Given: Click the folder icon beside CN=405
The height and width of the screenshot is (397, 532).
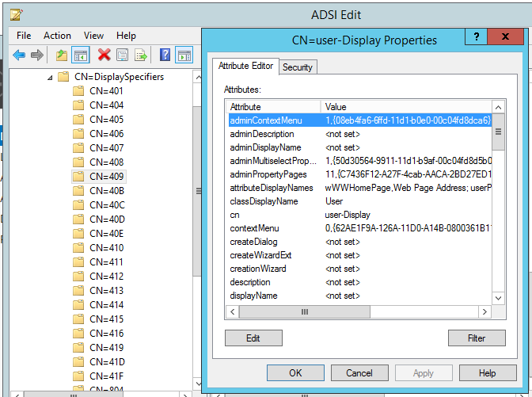Looking at the screenshot, I should (x=78, y=120).
